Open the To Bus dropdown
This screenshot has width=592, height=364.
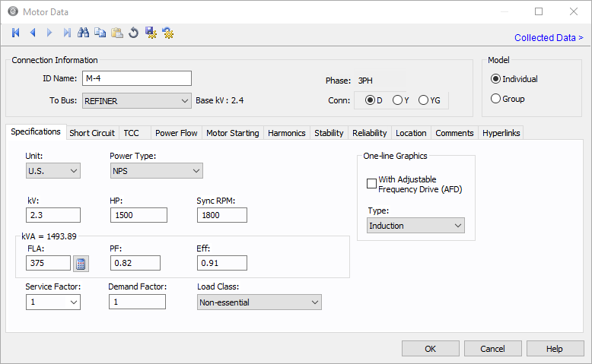pos(137,100)
